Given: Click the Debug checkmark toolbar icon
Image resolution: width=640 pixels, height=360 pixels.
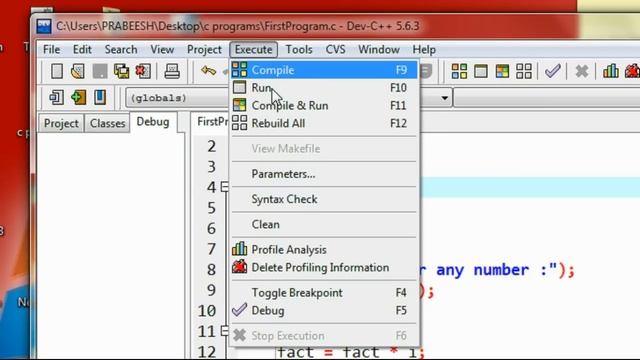Looking at the screenshot, I should tap(553, 71).
